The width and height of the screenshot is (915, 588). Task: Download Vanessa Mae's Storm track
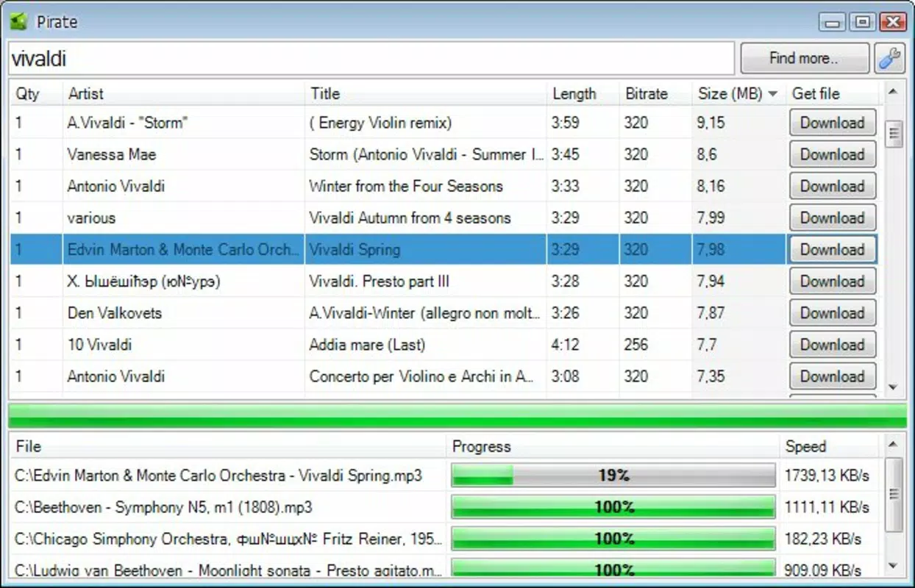[x=833, y=155]
